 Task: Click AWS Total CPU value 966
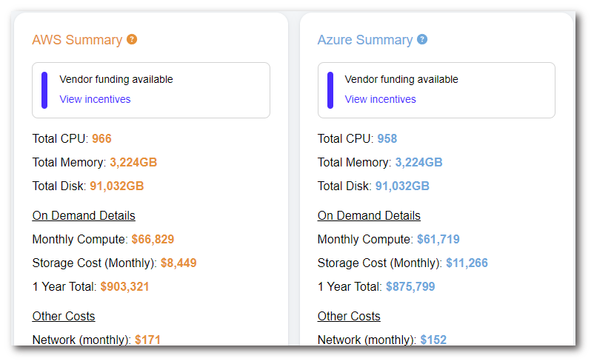pos(101,138)
